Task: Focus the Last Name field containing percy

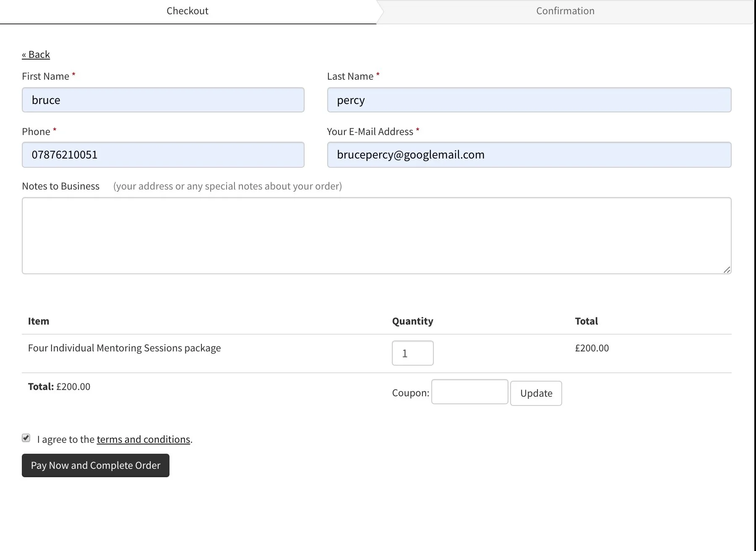Action: (529, 100)
